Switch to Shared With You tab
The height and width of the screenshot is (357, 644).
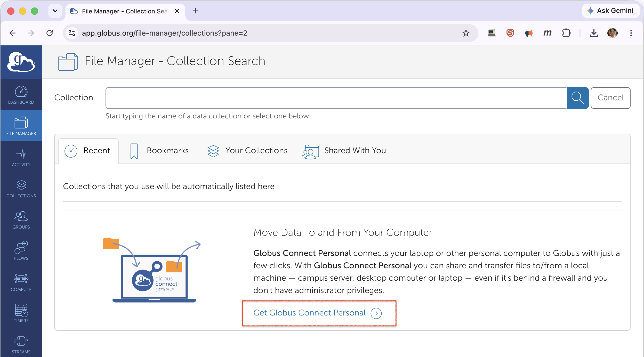click(x=344, y=151)
